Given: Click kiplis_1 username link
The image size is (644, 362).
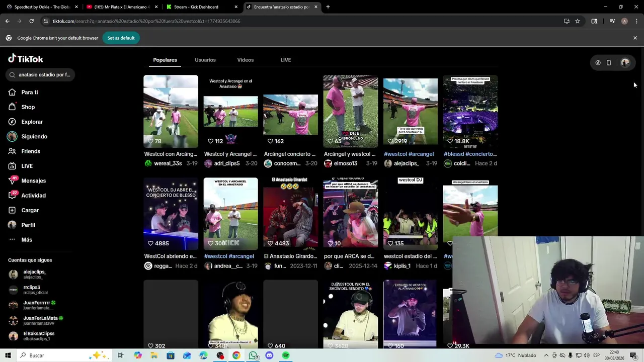Looking at the screenshot, I should 402,266.
